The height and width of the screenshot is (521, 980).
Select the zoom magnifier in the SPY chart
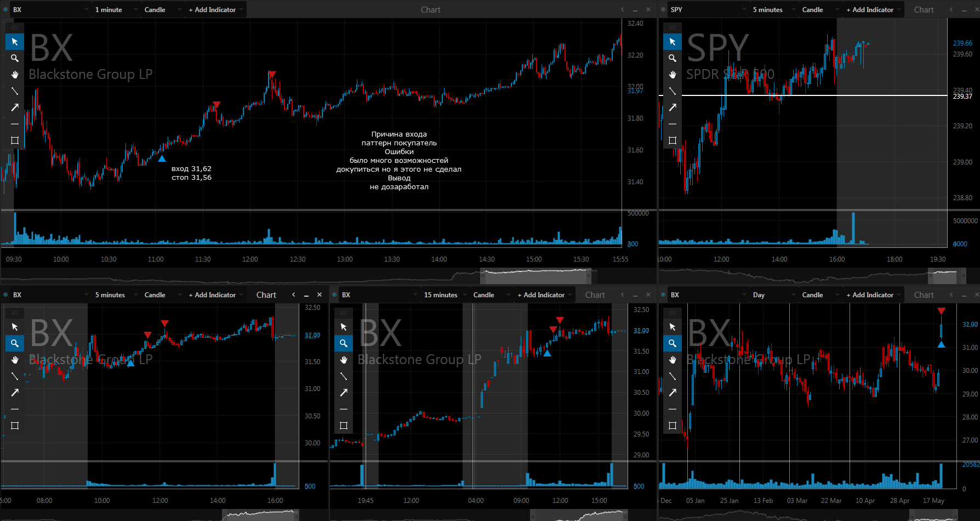[x=673, y=58]
